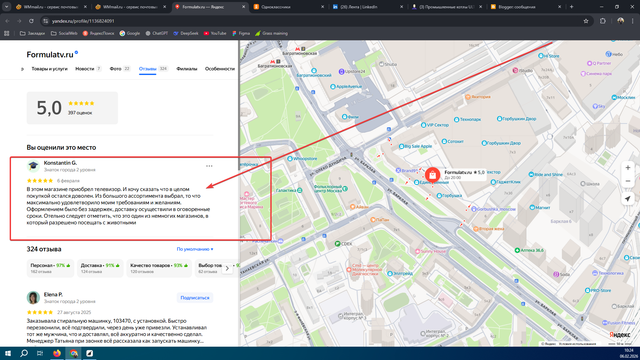This screenshot has height=360, width=640.
Task: Go forward in browser history
Action: click(x=19, y=21)
